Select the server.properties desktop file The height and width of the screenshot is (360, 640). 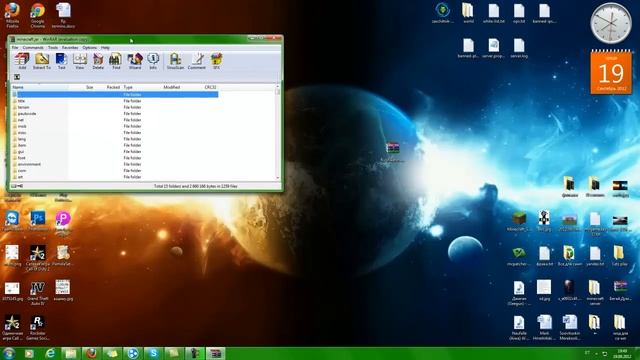point(493,48)
